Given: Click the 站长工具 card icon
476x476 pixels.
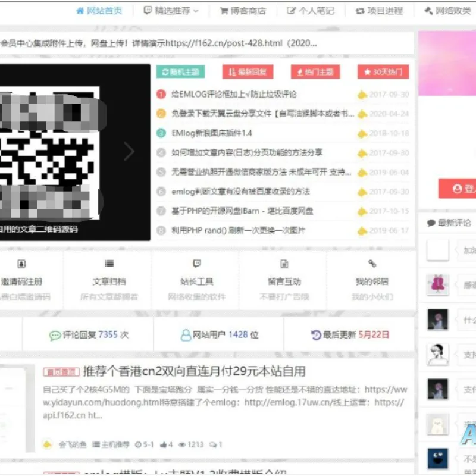Looking at the screenshot, I should pos(197,264).
